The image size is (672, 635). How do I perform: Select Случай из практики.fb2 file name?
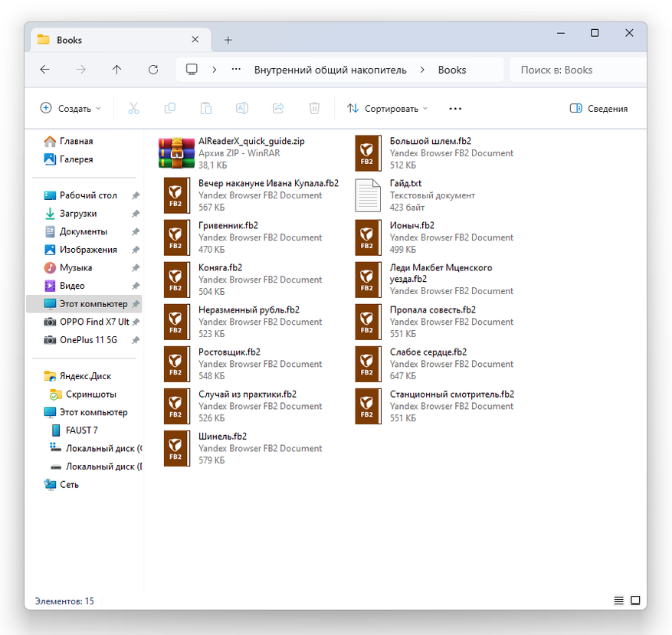click(x=247, y=394)
